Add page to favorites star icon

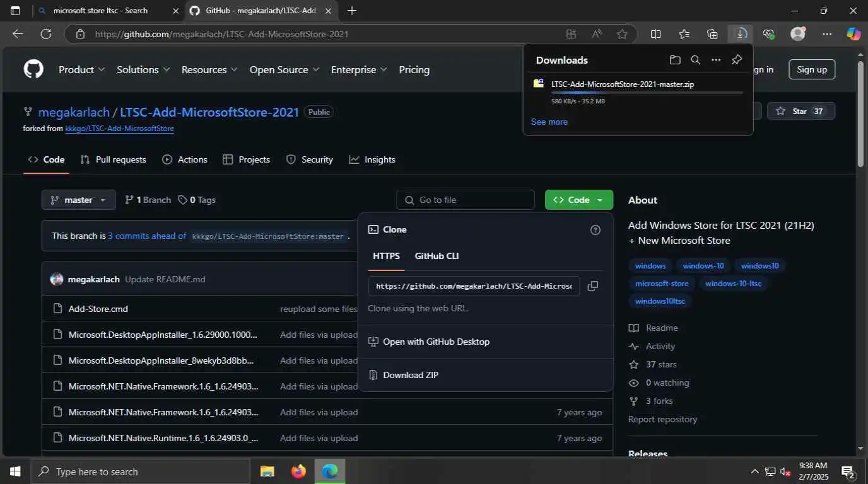point(622,34)
